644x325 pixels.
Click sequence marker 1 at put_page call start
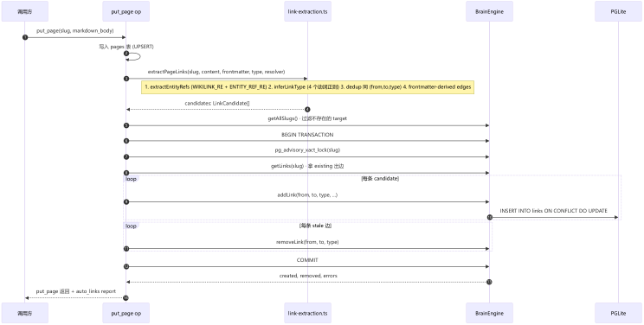25,37
